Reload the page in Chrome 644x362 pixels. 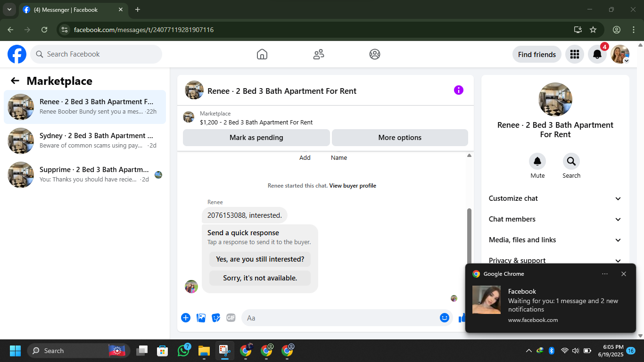point(44,30)
